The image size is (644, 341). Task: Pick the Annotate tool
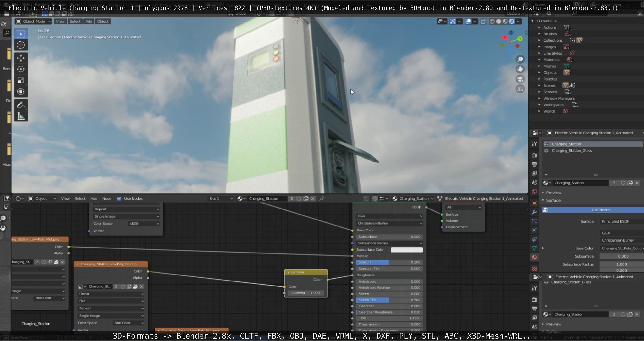(21, 105)
